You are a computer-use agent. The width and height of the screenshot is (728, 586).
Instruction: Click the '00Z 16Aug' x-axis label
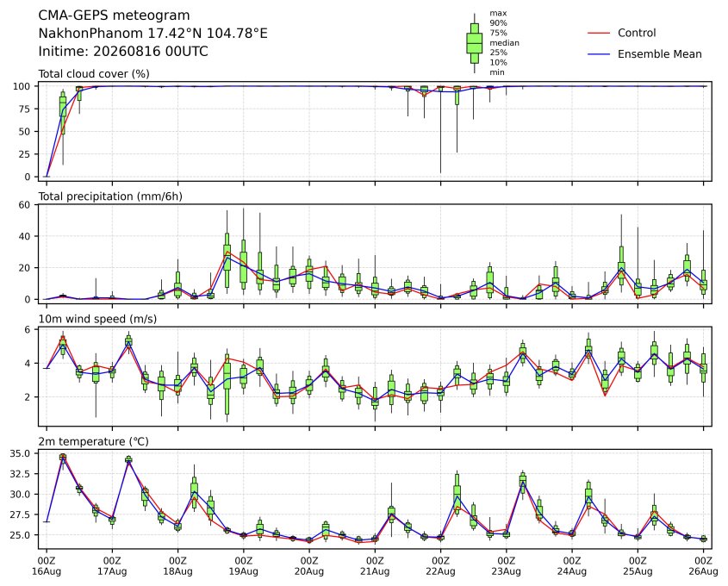[x=47, y=566]
